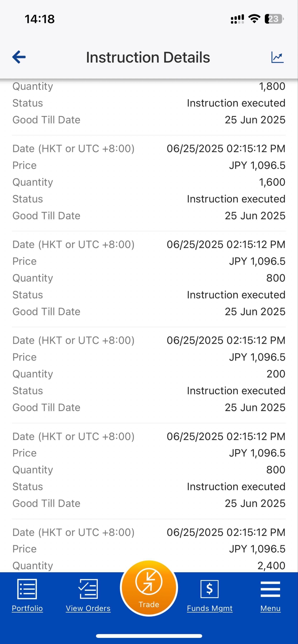
Task: Tap the back arrow icon
Action: pyautogui.click(x=19, y=57)
